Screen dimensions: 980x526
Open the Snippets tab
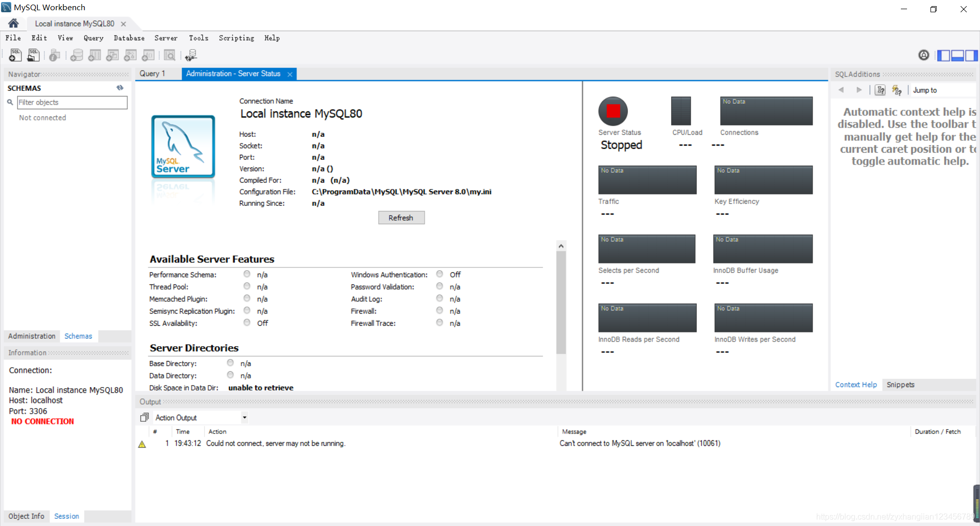(x=900, y=385)
